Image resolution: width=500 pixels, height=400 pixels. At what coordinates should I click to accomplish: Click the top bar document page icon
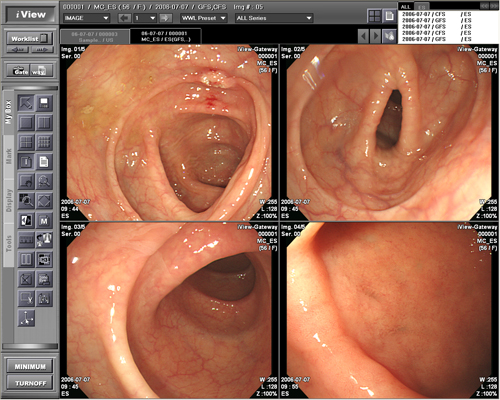(389, 16)
